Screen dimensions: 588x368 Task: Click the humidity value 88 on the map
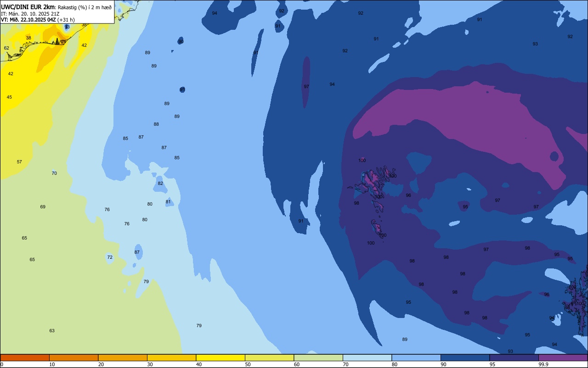(156, 124)
